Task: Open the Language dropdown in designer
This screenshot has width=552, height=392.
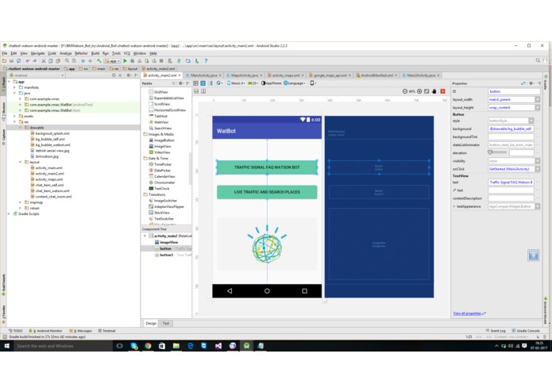Action: click(295, 83)
